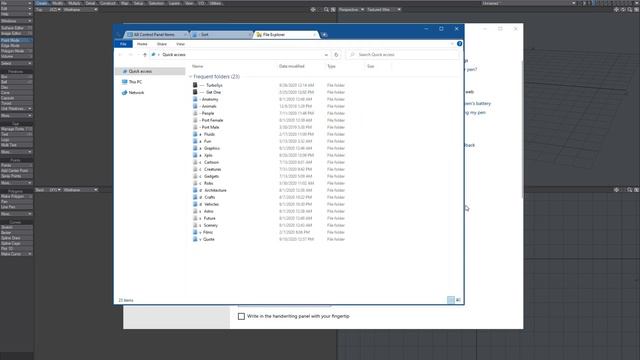
Task: Click the Spline Draw tool
Action: pos(16,238)
